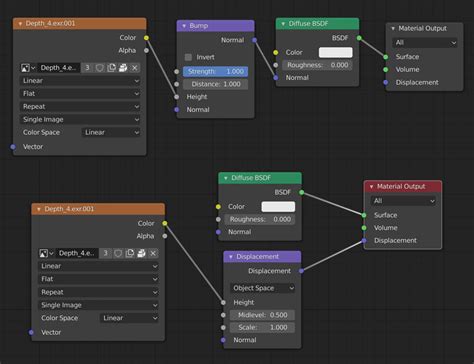Click BSDF output socket of Bump-linked Diffuse BSDF
Image resolution: width=474 pixels, height=364 pixels.
pyautogui.click(x=359, y=38)
